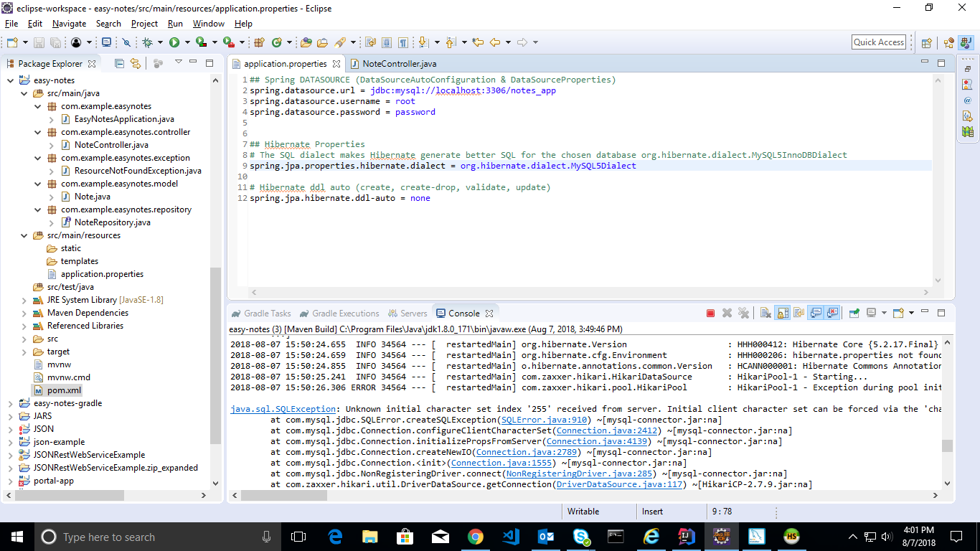Click the Open Task briefcase icon
The width and height of the screenshot is (980, 551).
click(x=322, y=42)
